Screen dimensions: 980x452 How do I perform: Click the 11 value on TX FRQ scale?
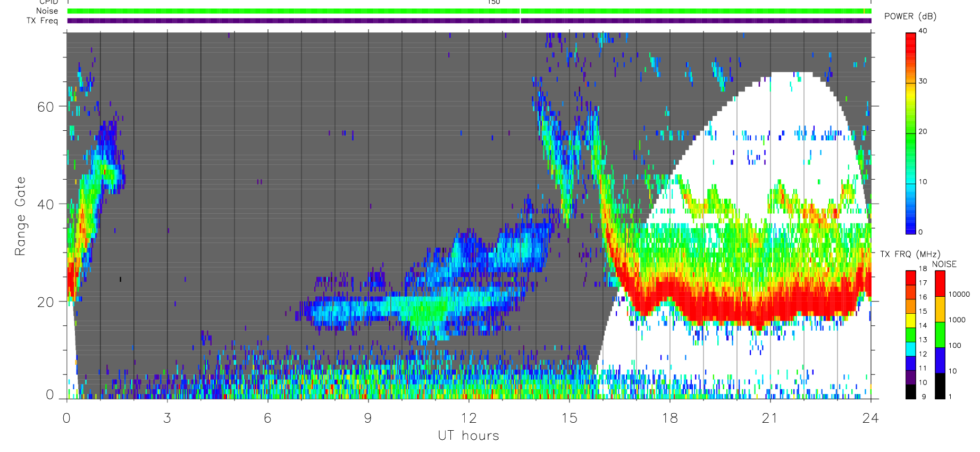pos(923,369)
